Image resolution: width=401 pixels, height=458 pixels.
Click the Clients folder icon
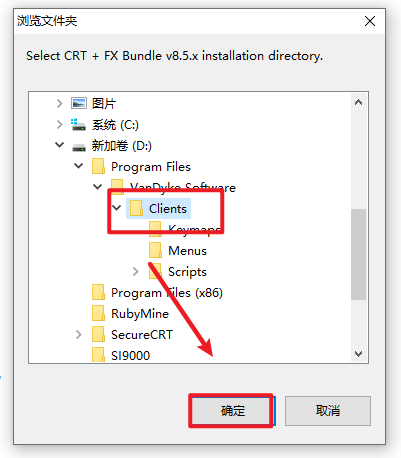click(x=136, y=208)
